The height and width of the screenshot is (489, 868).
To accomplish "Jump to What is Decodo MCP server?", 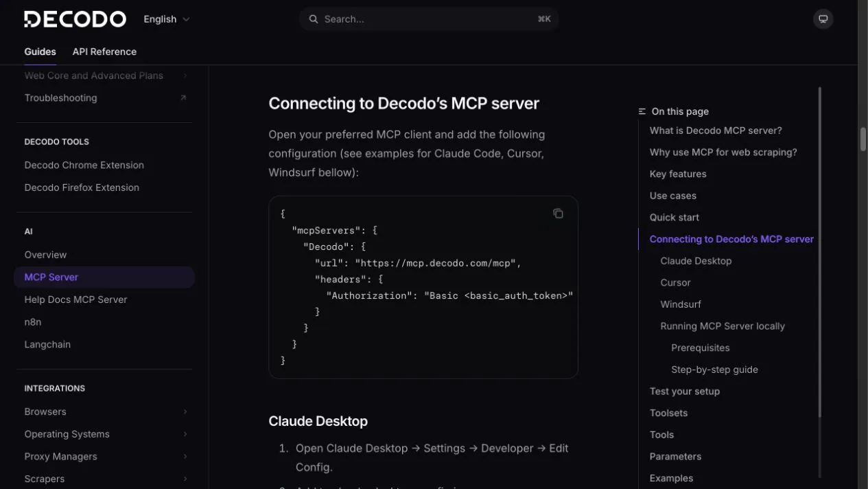I will tap(716, 130).
